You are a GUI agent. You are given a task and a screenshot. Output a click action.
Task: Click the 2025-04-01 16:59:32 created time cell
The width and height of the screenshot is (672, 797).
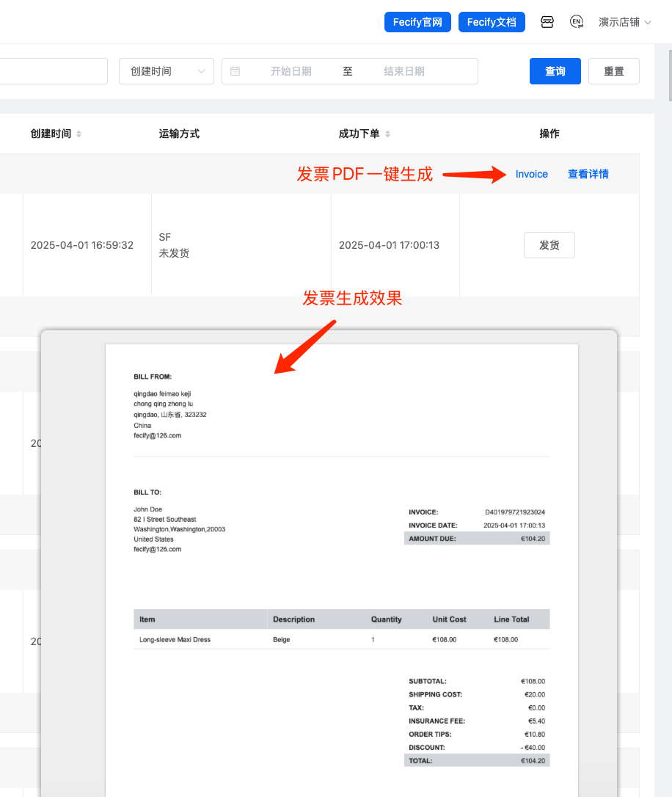click(x=81, y=245)
